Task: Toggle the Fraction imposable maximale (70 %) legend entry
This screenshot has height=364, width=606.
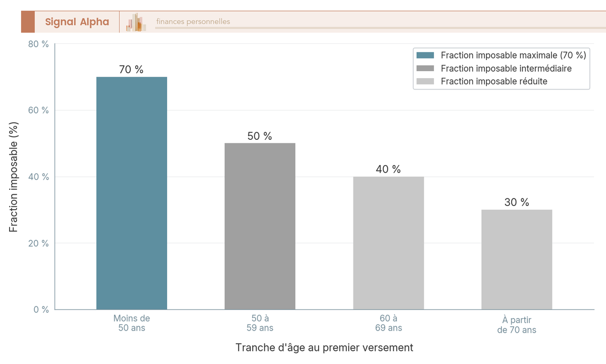Action: tap(501, 56)
